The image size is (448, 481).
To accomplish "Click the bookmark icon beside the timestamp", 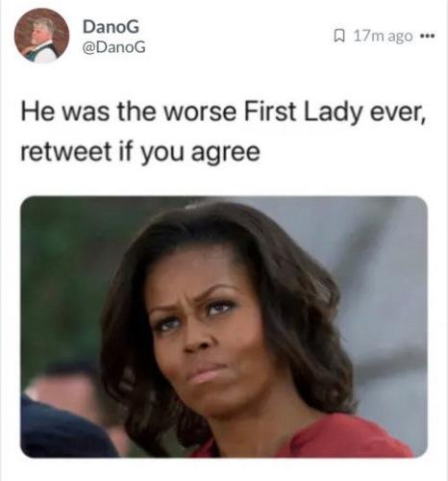I will click(339, 36).
